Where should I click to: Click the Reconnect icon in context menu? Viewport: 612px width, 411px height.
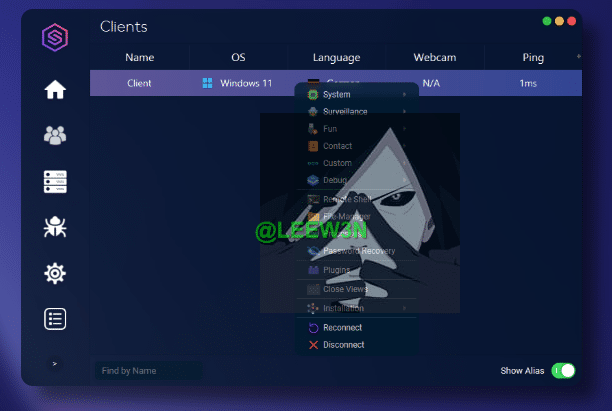[x=313, y=328]
